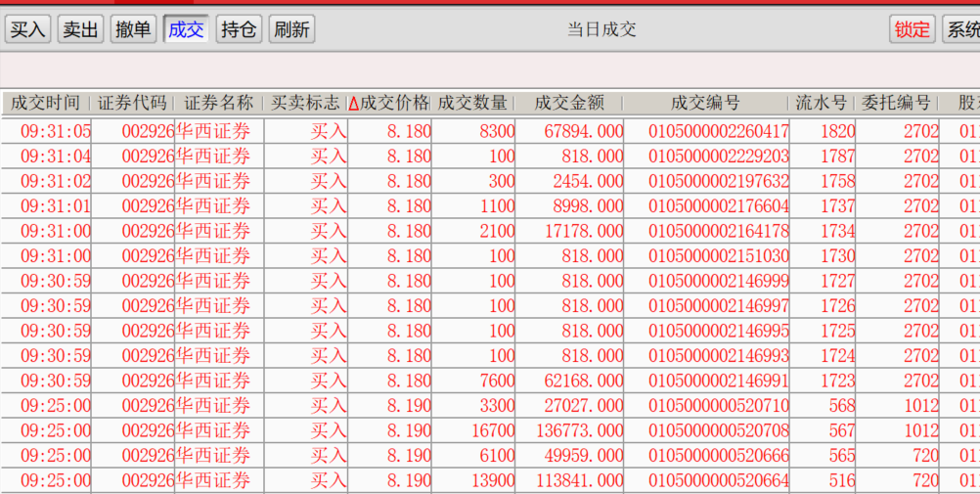Viewport: 980px width, 494px height.
Task: Click serial number 1787
Action: (838, 157)
